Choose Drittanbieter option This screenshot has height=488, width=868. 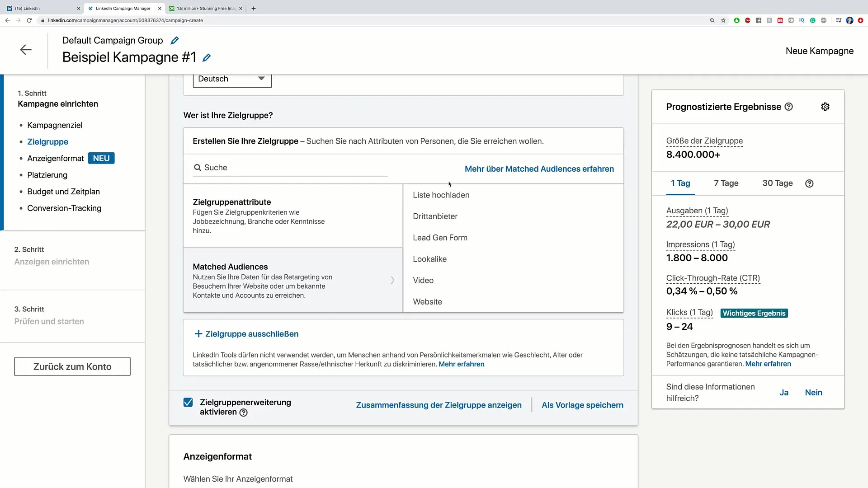pos(435,216)
